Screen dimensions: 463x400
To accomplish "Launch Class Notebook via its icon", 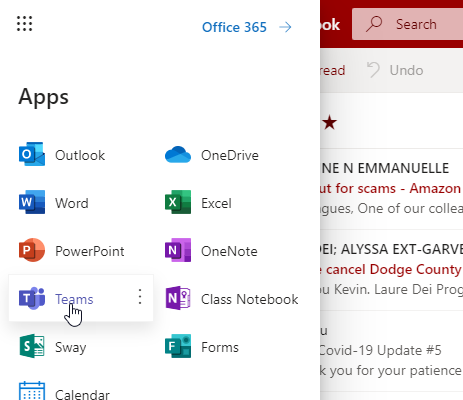I will tap(178, 298).
